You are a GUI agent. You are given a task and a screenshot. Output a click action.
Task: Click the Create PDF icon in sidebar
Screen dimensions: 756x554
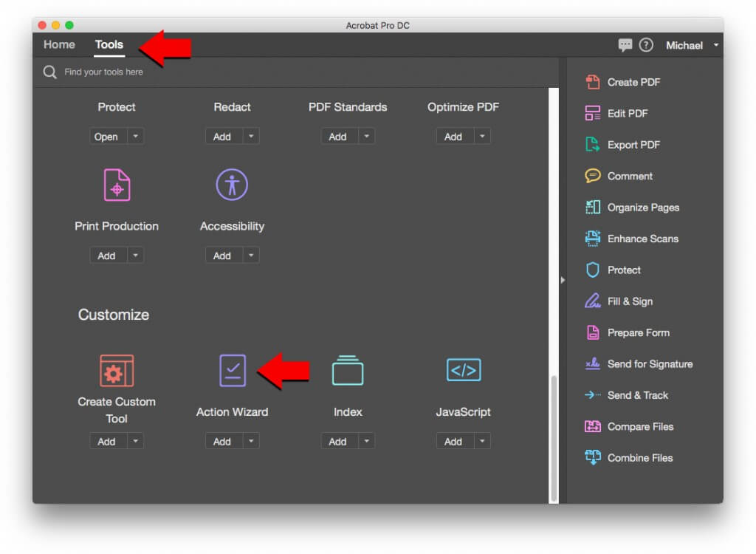(593, 82)
